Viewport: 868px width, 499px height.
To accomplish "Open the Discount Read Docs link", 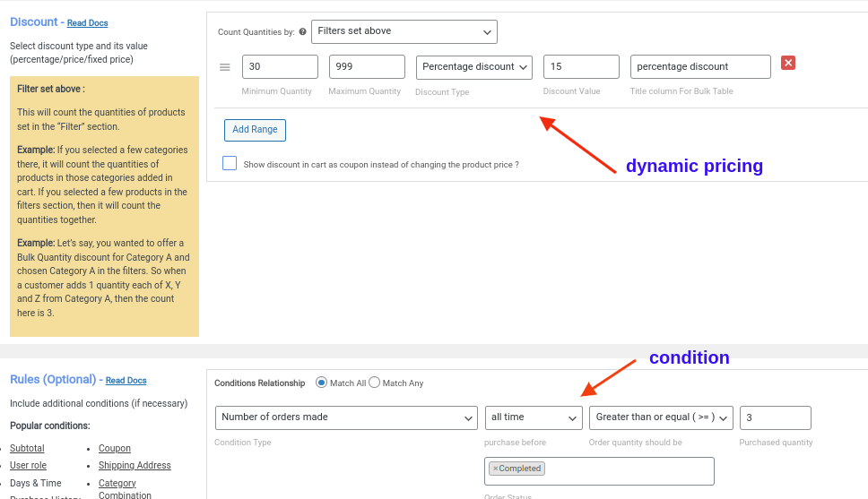I will point(87,23).
